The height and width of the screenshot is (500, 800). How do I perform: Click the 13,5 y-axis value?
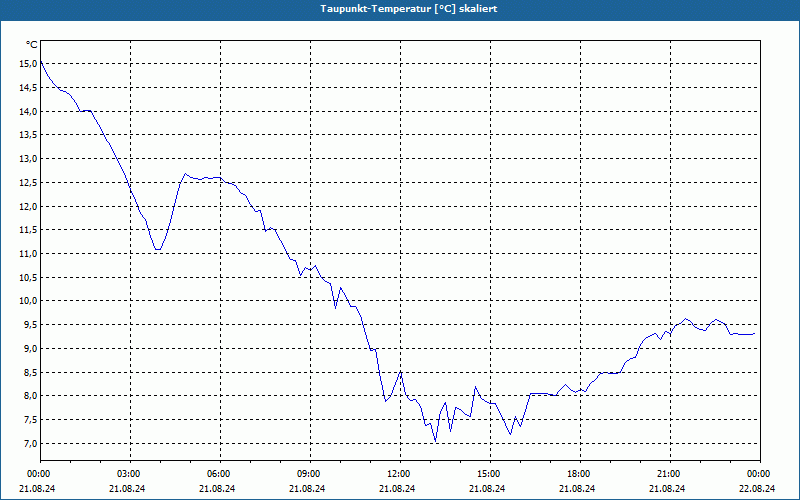point(29,135)
